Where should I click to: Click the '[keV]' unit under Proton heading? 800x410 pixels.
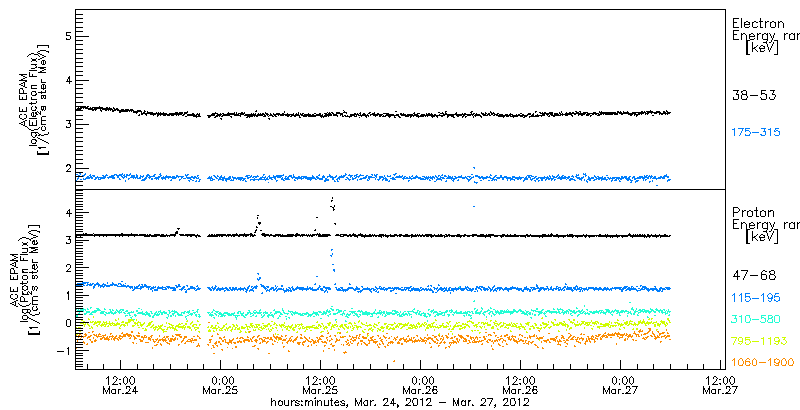(762, 237)
